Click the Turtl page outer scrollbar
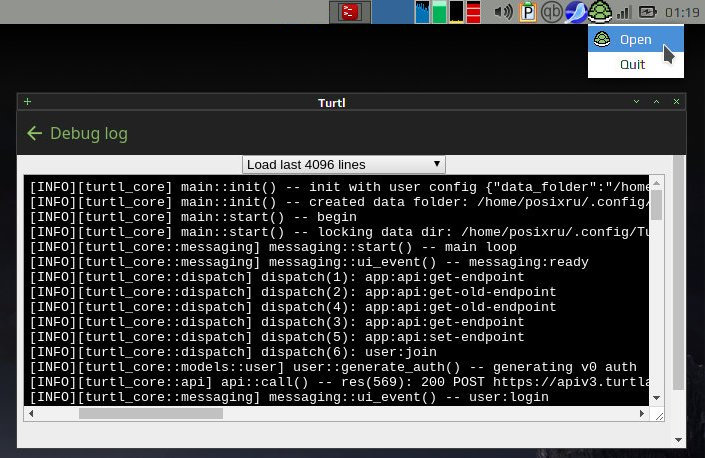 pyautogui.click(x=678, y=273)
